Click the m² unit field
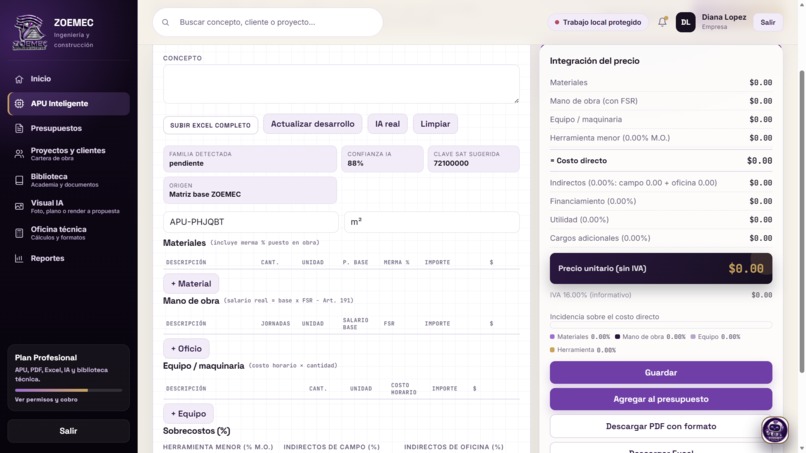The image size is (806, 453). 432,222
